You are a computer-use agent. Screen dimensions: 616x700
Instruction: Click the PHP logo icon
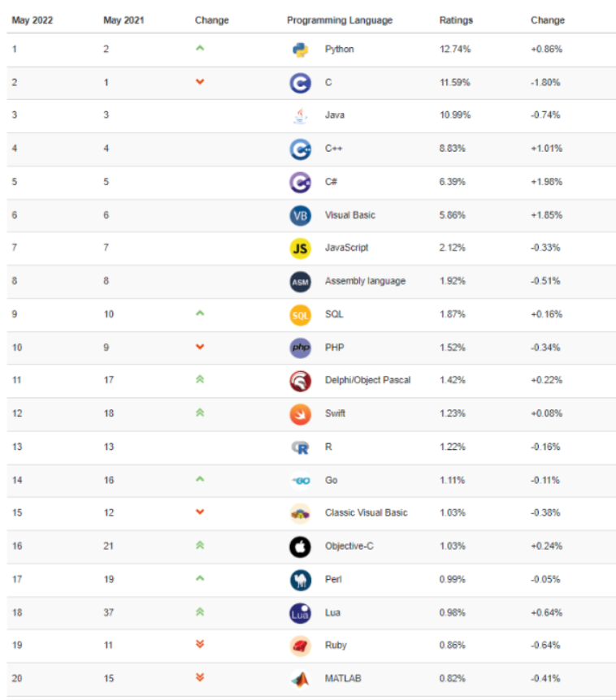[300, 348]
